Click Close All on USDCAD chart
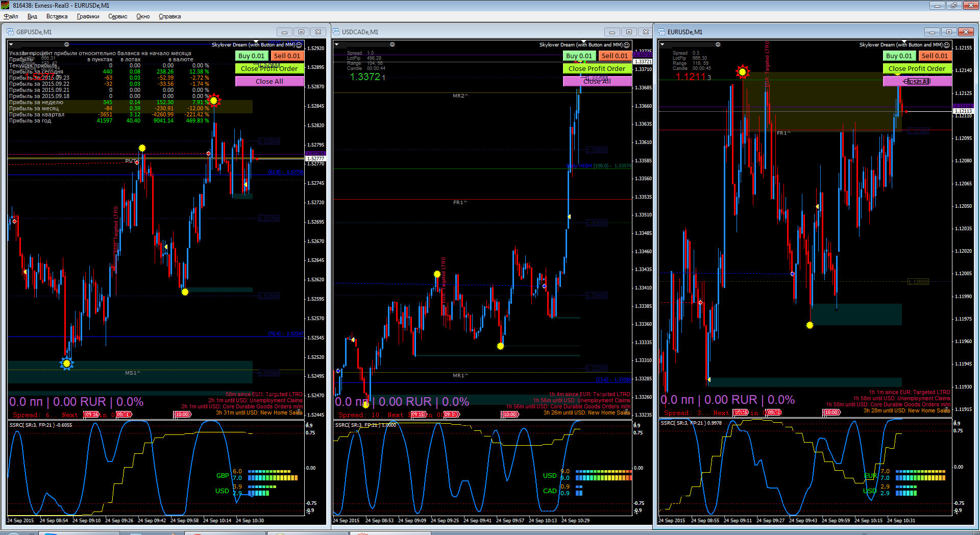The image size is (980, 535). (597, 81)
